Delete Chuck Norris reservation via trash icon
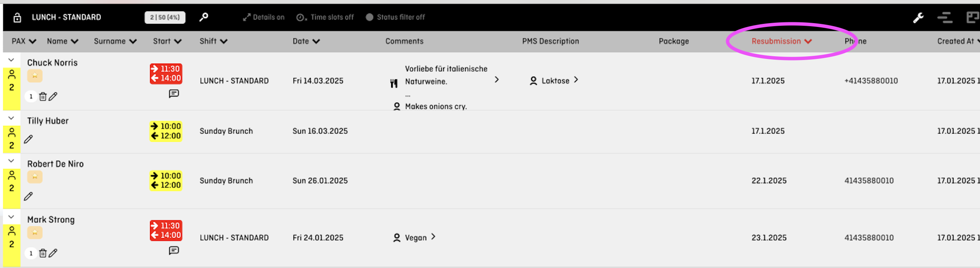Image resolution: width=980 pixels, height=268 pixels. (43, 96)
